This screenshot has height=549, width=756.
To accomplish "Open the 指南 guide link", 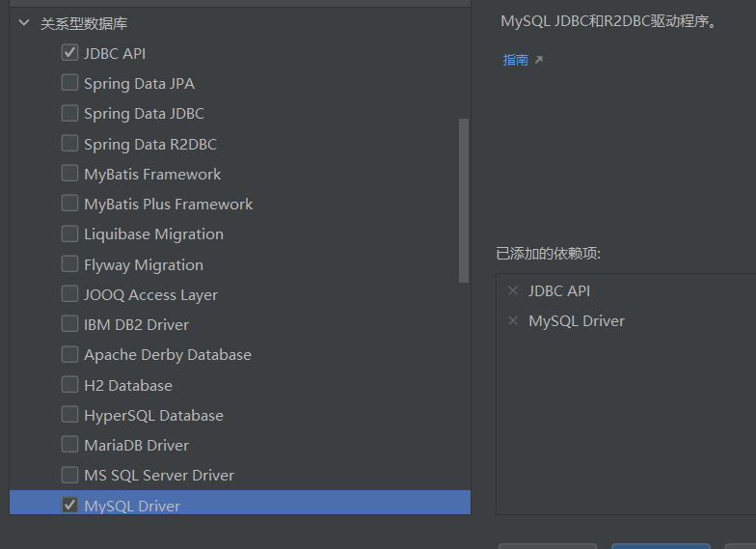I will pyautogui.click(x=515, y=60).
